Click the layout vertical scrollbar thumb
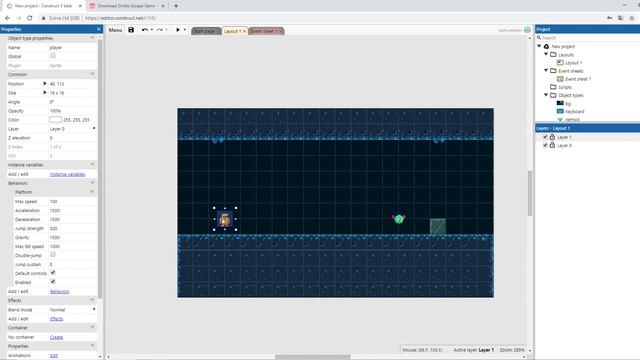 tap(530, 193)
